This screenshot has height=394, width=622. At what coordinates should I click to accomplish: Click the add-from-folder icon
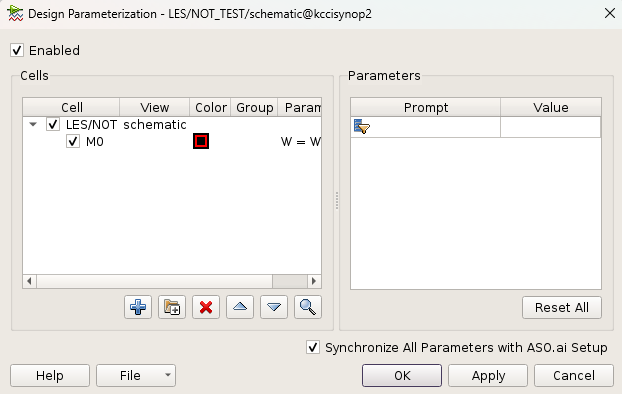pos(172,307)
